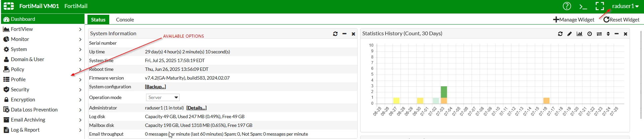Screen dimensions: 644x139
Task: Click the Profile list icon
Action: coord(6,80)
